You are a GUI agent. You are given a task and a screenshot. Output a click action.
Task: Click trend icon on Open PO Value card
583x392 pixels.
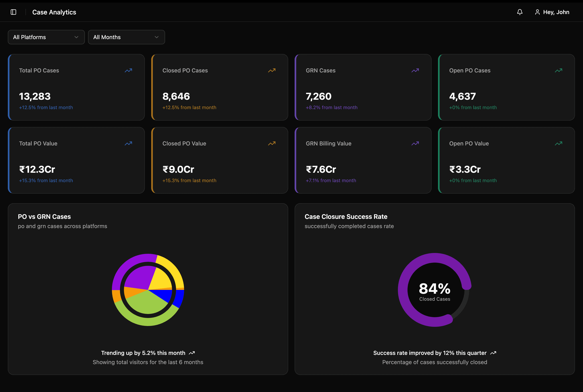coord(559,143)
